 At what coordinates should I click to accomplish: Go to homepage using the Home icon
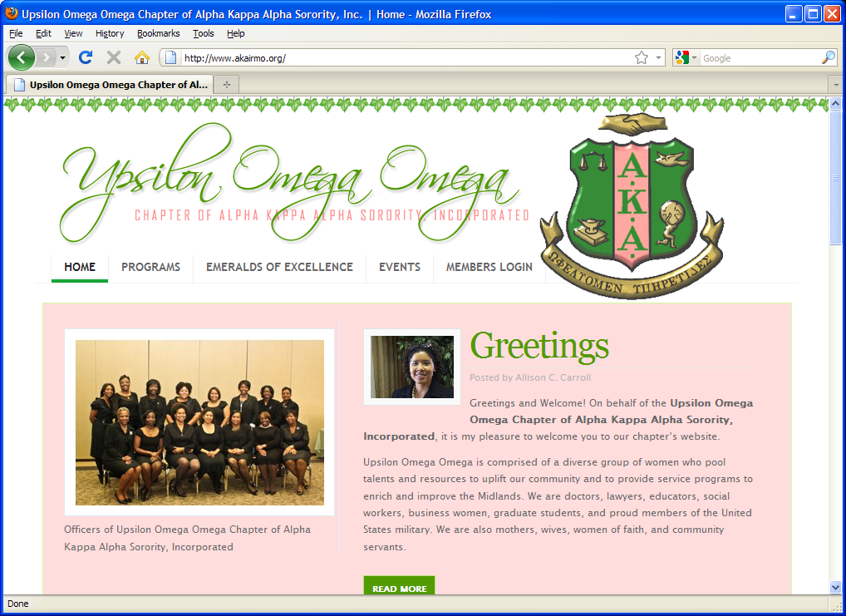pos(141,57)
